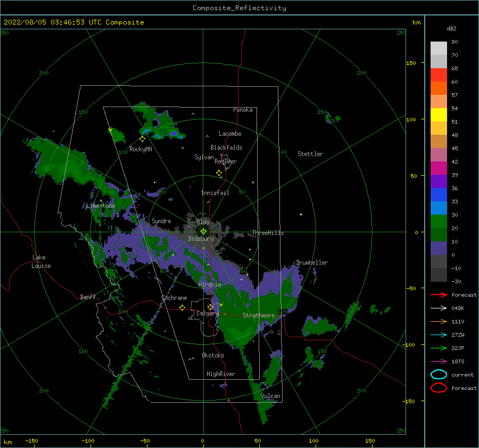Click the cyan 27ZW arrow icon
This screenshot has width=479, height=448.
point(439,335)
